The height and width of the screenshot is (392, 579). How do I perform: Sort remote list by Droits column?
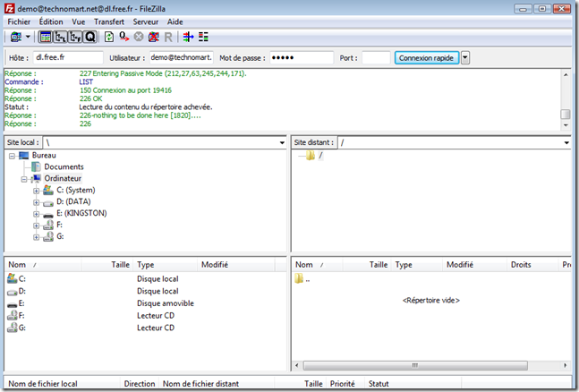pos(532,265)
